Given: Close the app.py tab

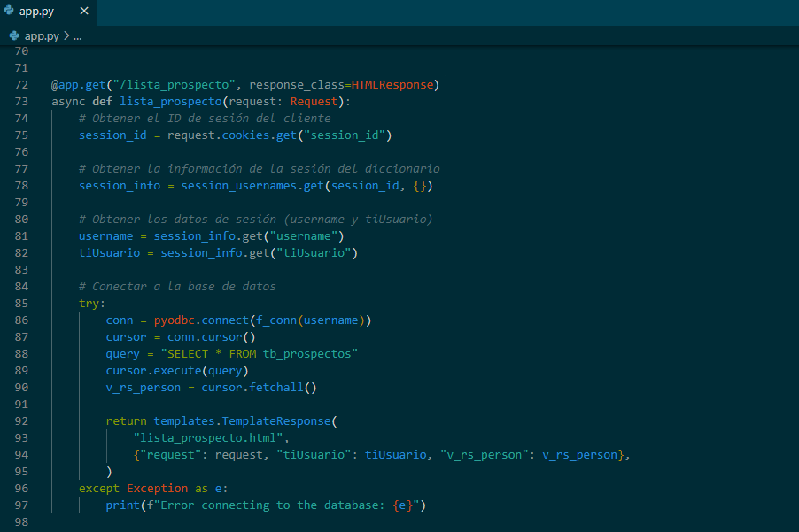Looking at the screenshot, I should point(84,11).
